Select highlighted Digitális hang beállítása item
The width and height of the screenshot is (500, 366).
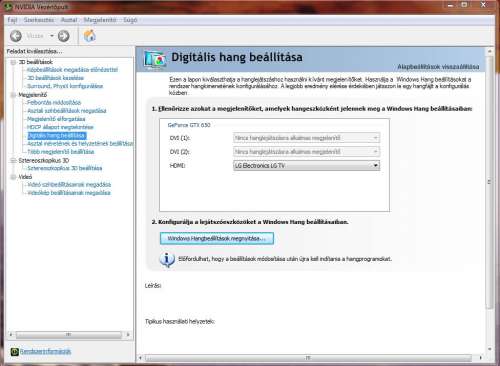(57, 135)
